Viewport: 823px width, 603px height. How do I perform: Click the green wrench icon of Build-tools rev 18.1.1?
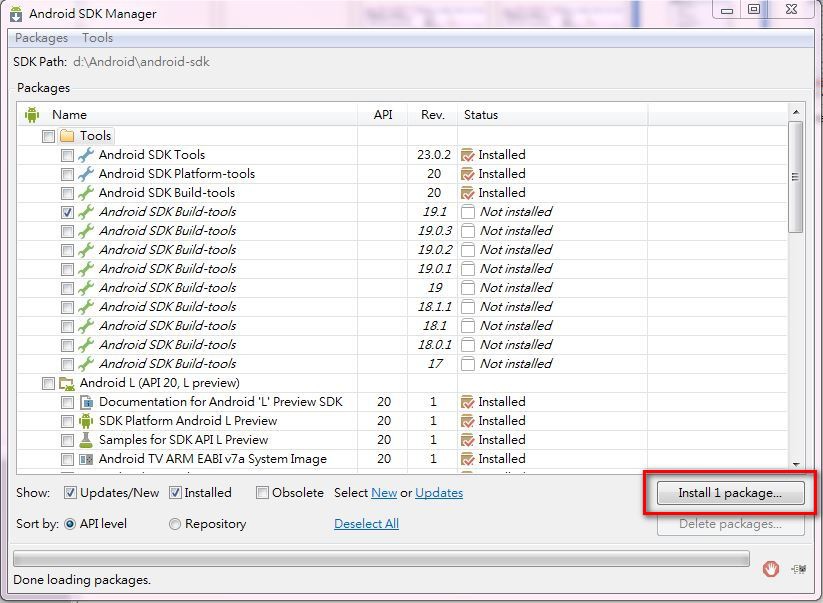[86, 307]
